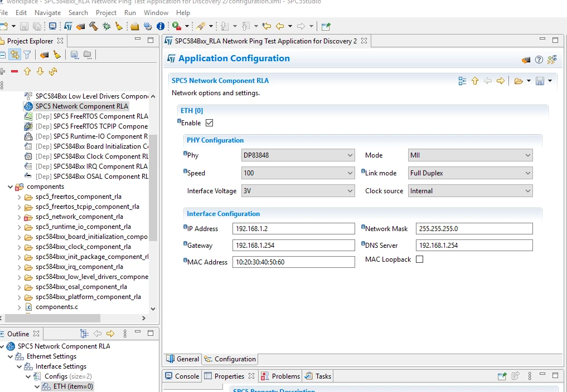
Task: Click the filter funnel icon in Project Explorer
Action: (x=27, y=55)
